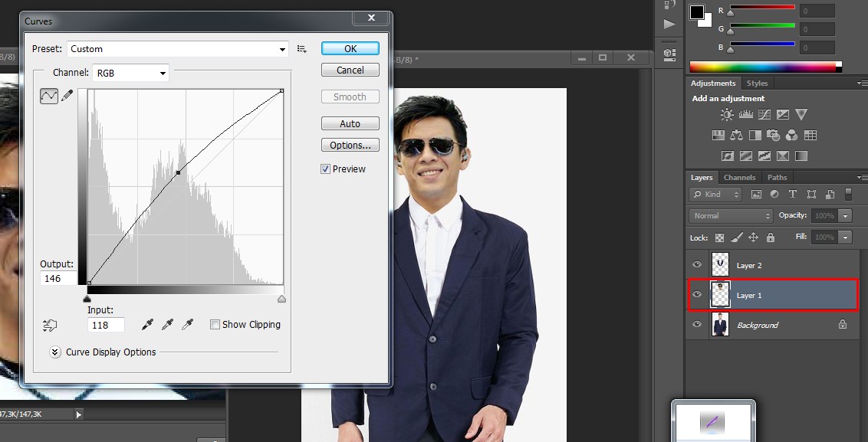Expand Curve Display Options
The height and width of the screenshot is (442, 868).
click(55, 352)
